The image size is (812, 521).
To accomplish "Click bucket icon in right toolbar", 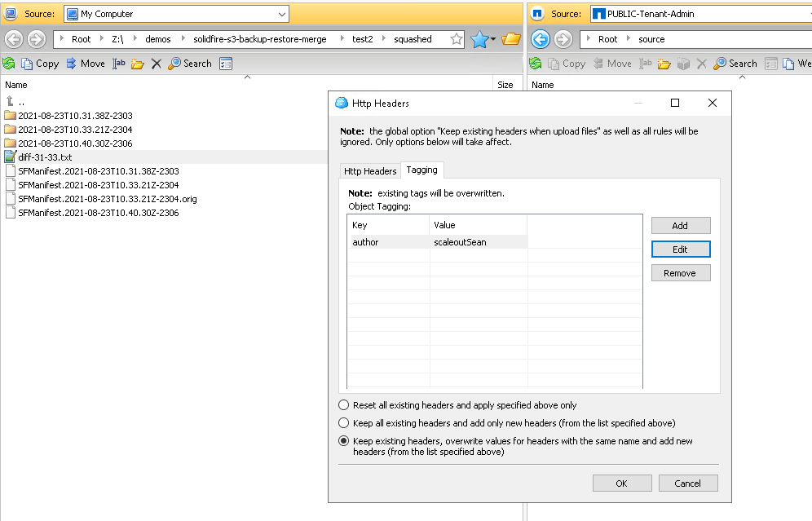I will pyautogui.click(x=683, y=64).
